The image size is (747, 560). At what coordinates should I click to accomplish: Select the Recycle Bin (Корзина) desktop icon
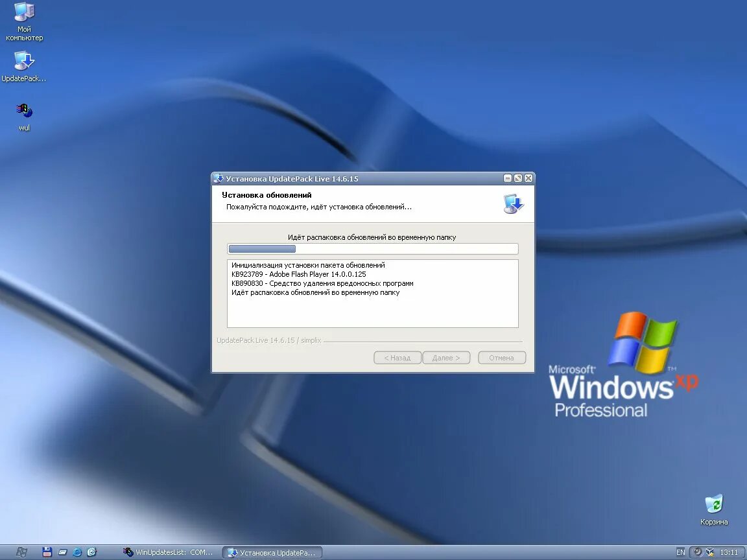pyautogui.click(x=714, y=510)
